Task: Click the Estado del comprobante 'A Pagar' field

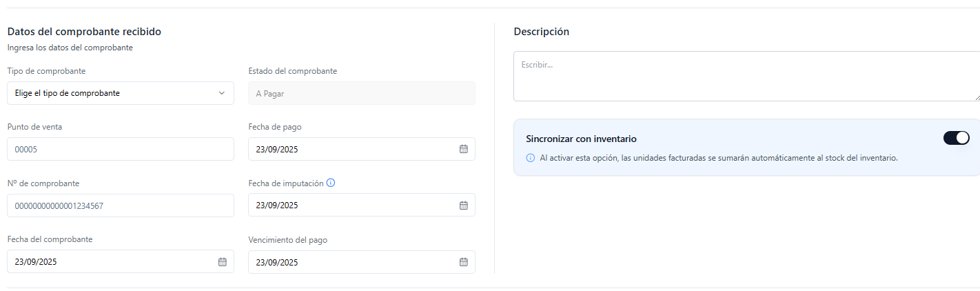Action: point(361,93)
